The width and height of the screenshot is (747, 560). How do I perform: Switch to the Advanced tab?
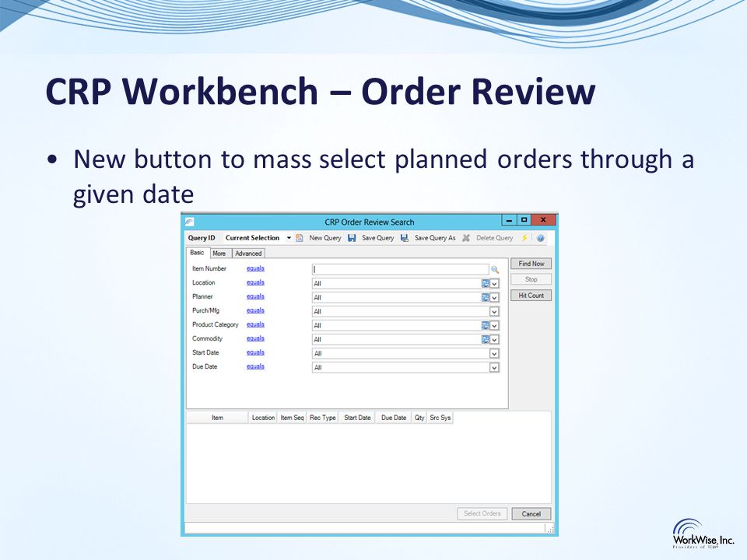coord(248,254)
